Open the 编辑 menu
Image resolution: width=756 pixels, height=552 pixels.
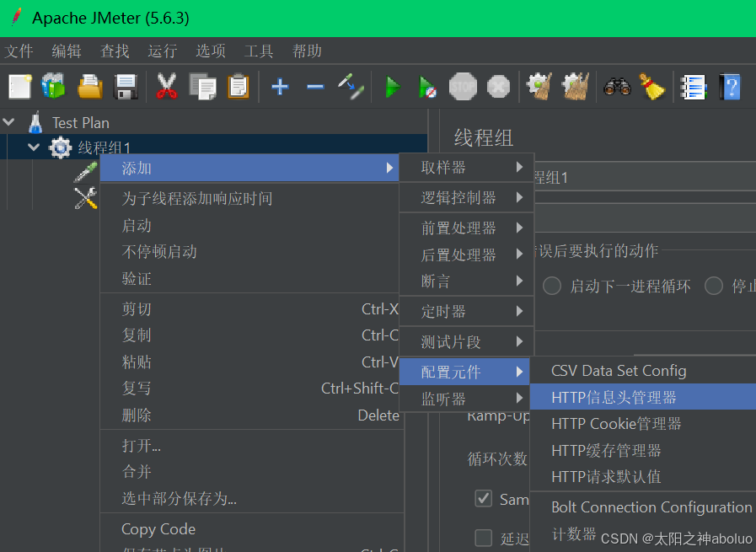[x=67, y=51]
